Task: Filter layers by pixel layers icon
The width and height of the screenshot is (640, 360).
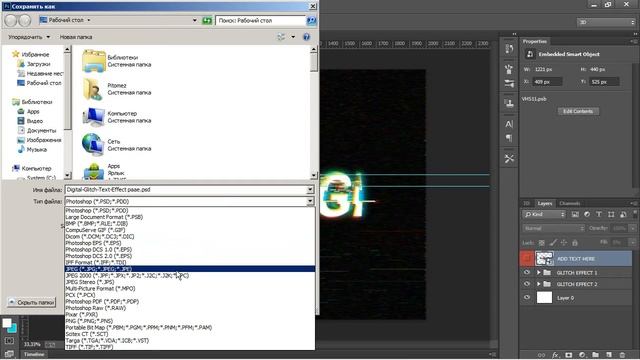Action: pos(575,214)
